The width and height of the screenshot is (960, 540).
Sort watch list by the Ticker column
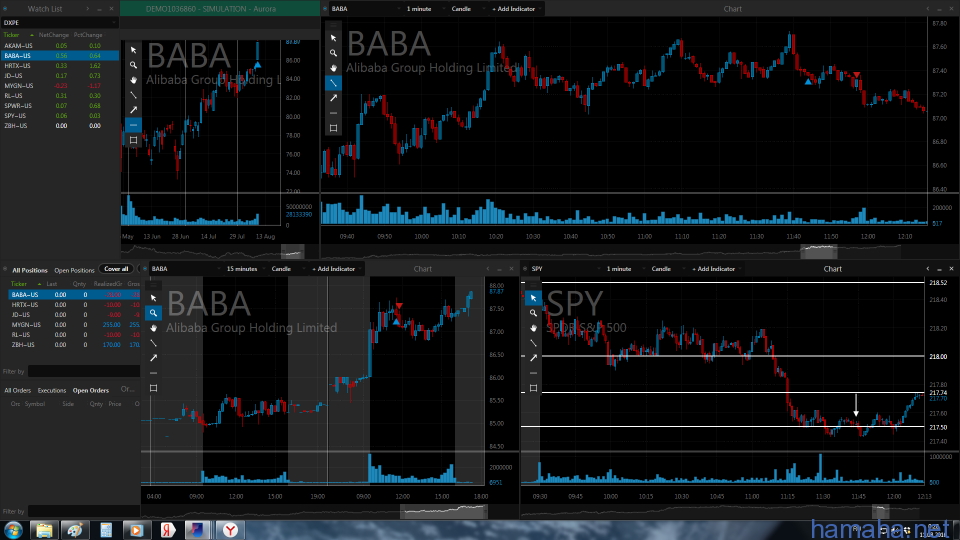tap(12, 35)
